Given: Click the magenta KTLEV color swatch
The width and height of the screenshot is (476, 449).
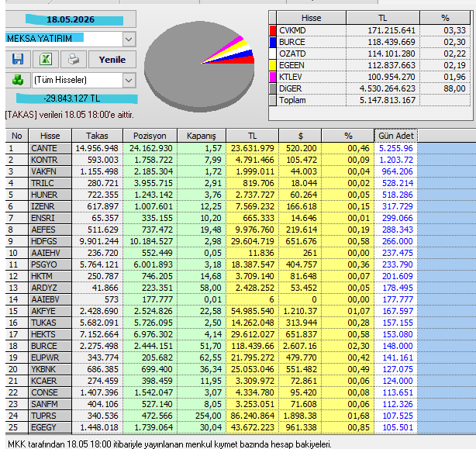Looking at the screenshot, I should coord(273,77).
